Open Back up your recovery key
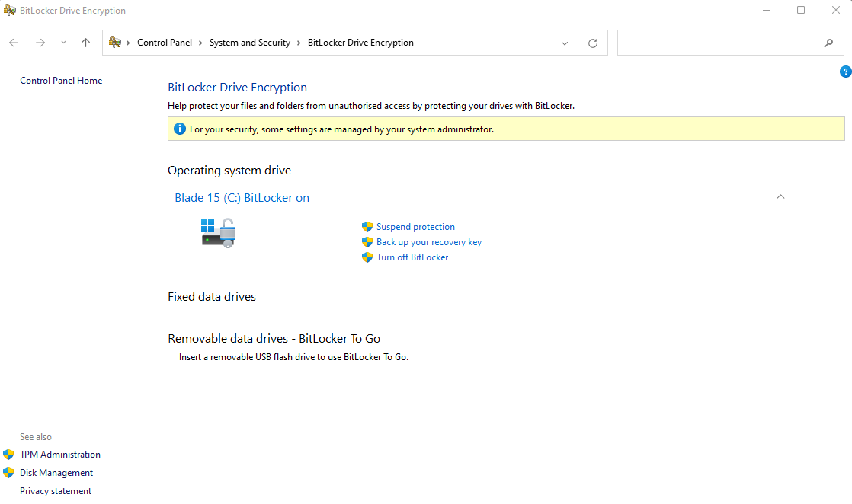 [x=429, y=241]
